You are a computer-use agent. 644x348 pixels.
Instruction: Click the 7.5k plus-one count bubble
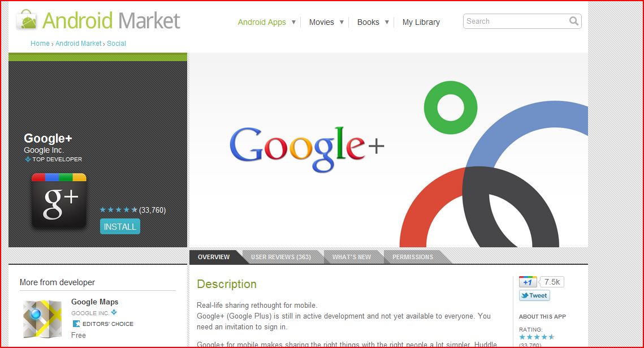(x=552, y=282)
